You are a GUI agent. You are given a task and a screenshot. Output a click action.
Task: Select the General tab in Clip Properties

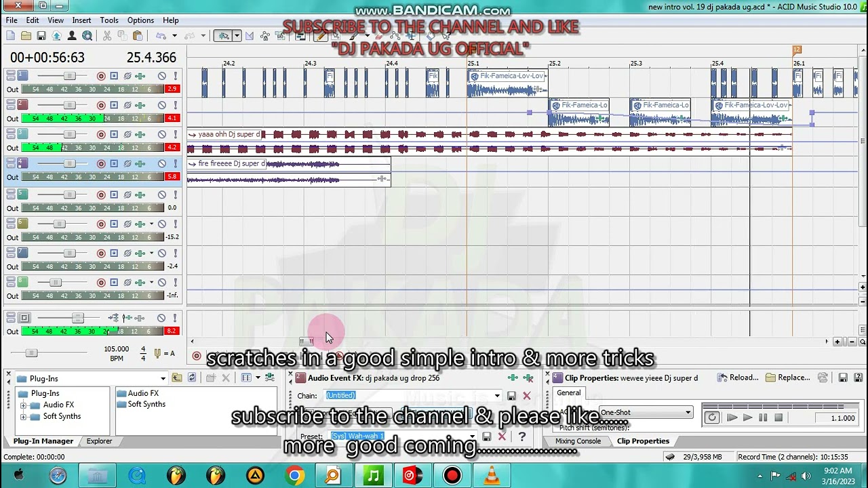point(569,393)
